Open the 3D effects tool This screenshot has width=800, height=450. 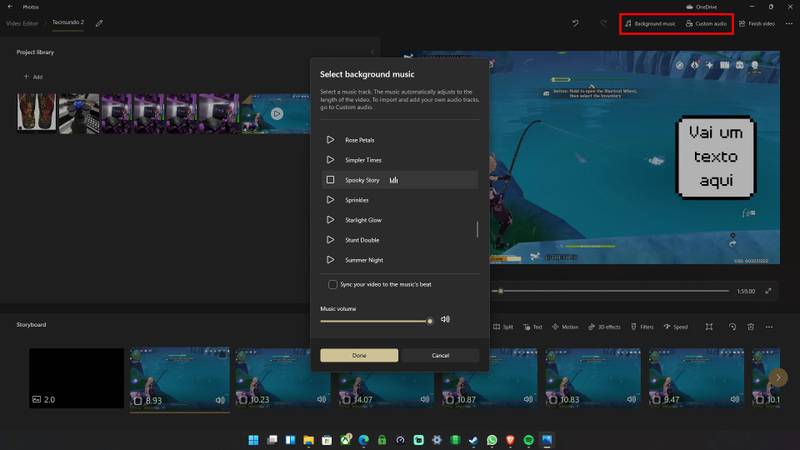tap(604, 327)
